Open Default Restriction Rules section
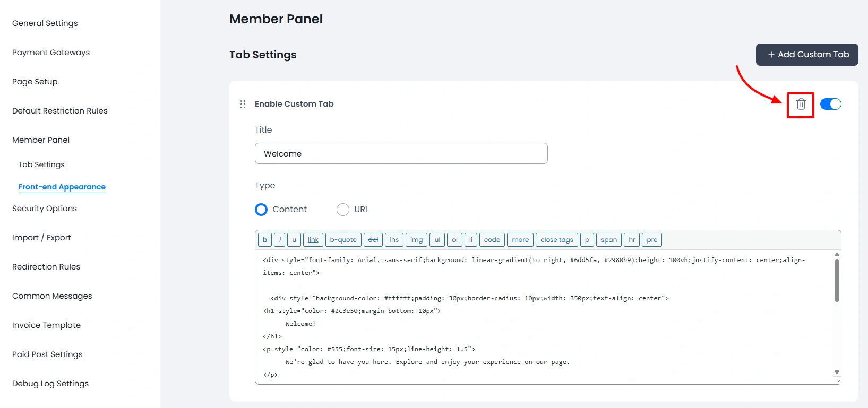This screenshot has width=868, height=408. pyautogui.click(x=60, y=111)
